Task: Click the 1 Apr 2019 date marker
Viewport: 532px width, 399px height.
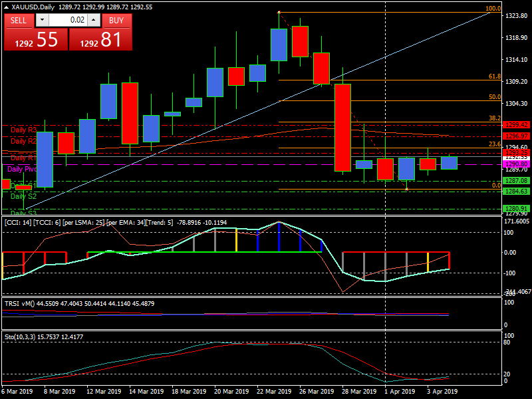Action: (399, 392)
